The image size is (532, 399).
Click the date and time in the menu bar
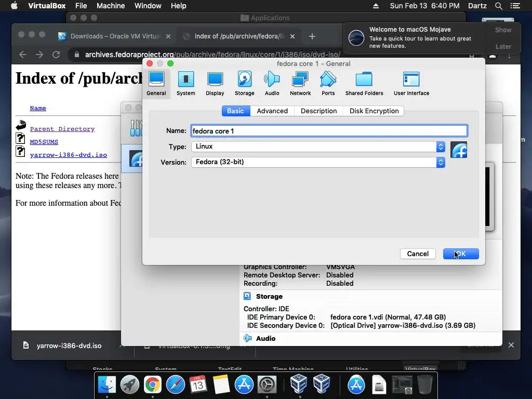(424, 6)
